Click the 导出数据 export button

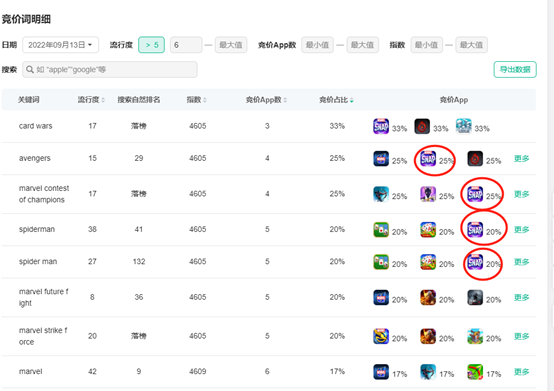click(x=515, y=70)
